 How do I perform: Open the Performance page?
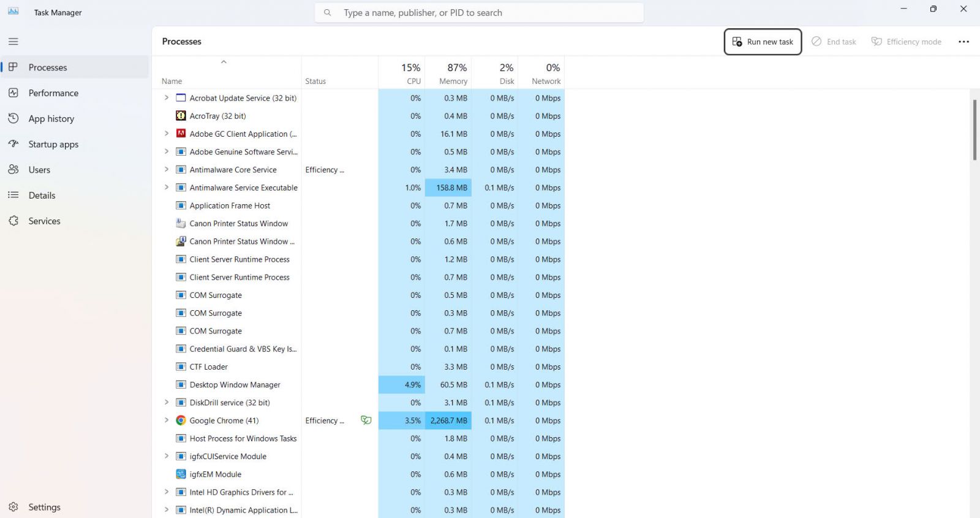tap(75, 93)
